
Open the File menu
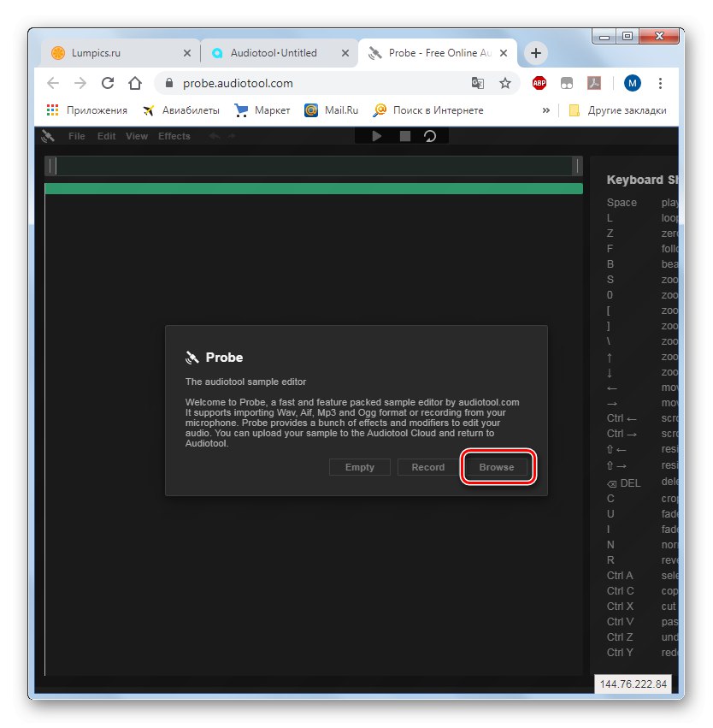point(77,136)
